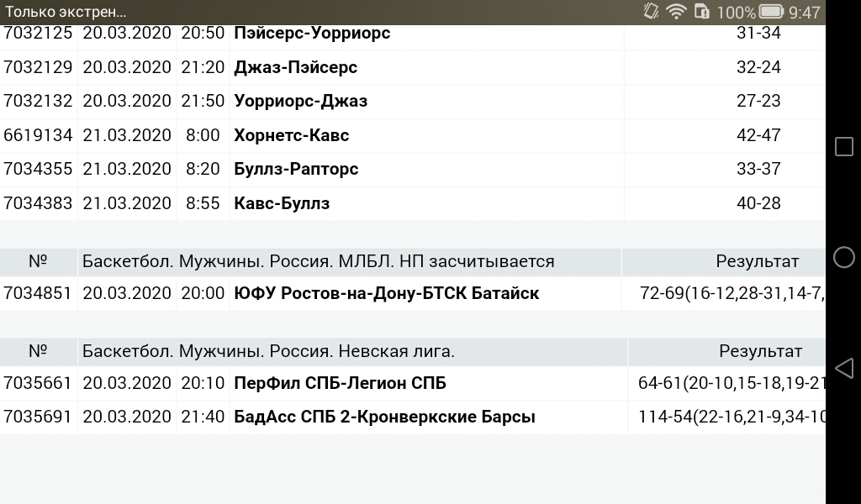Tap the vibrate mode status icon

(651, 12)
